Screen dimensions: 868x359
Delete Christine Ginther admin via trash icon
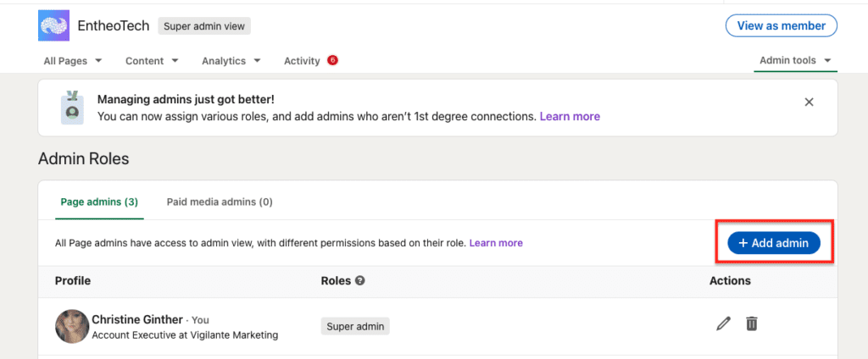(x=751, y=323)
